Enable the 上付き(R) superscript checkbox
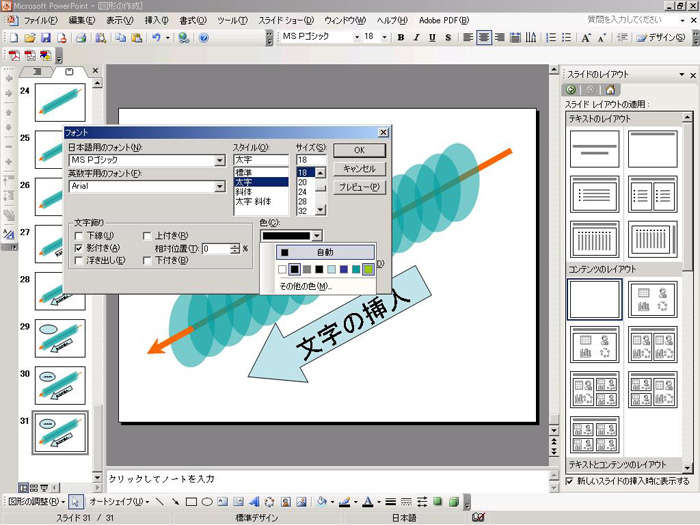700x525 pixels. 147,236
